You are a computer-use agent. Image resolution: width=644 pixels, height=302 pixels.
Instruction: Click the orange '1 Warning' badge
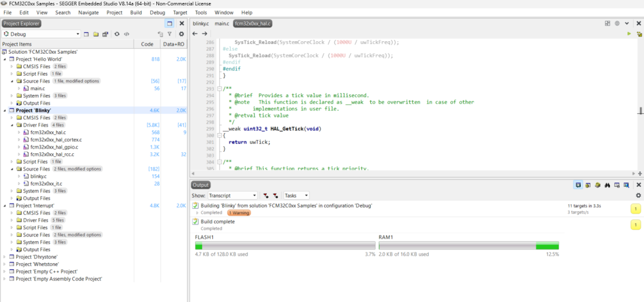tap(239, 212)
